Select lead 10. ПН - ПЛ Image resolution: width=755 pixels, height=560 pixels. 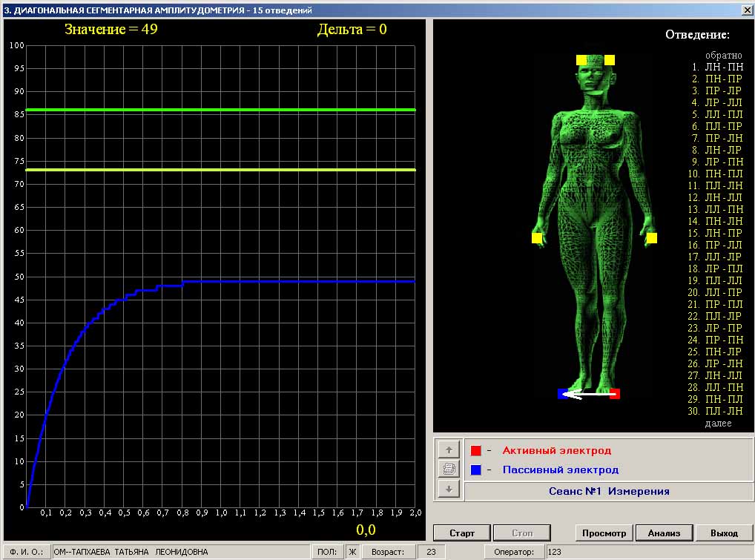click(716, 174)
